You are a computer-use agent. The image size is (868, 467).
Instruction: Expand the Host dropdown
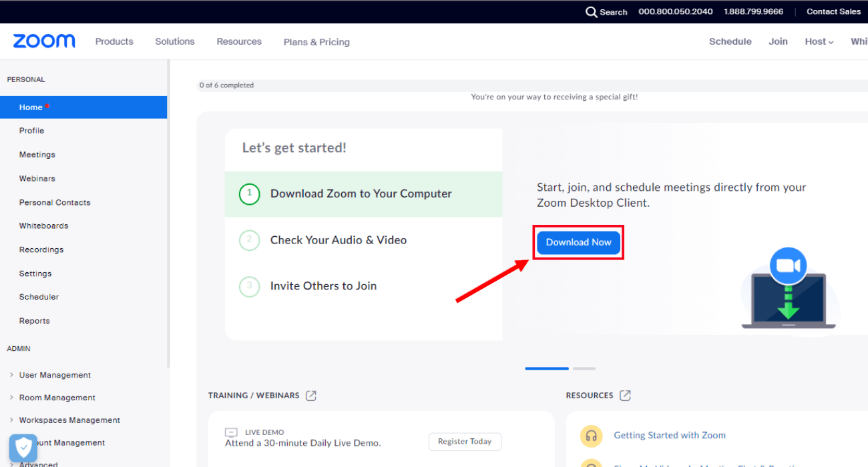[819, 41]
